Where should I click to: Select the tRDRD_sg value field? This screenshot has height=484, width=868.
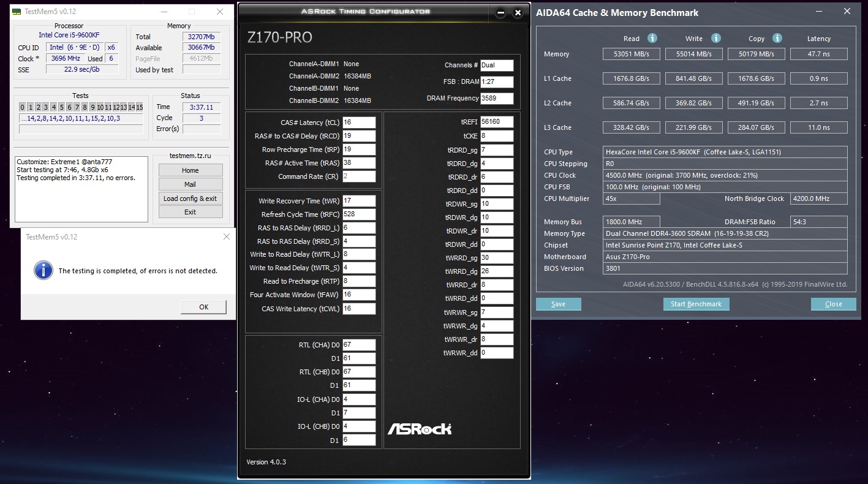pyautogui.click(x=497, y=150)
